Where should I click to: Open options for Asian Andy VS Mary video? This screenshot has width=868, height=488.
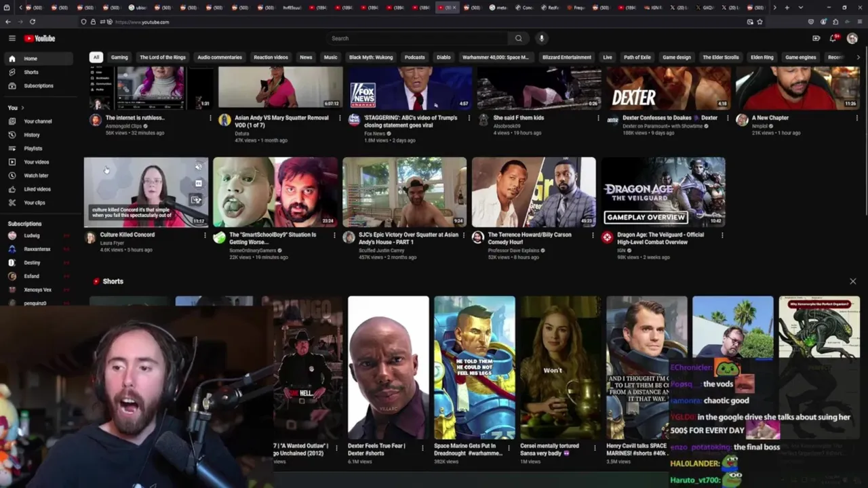(x=340, y=118)
